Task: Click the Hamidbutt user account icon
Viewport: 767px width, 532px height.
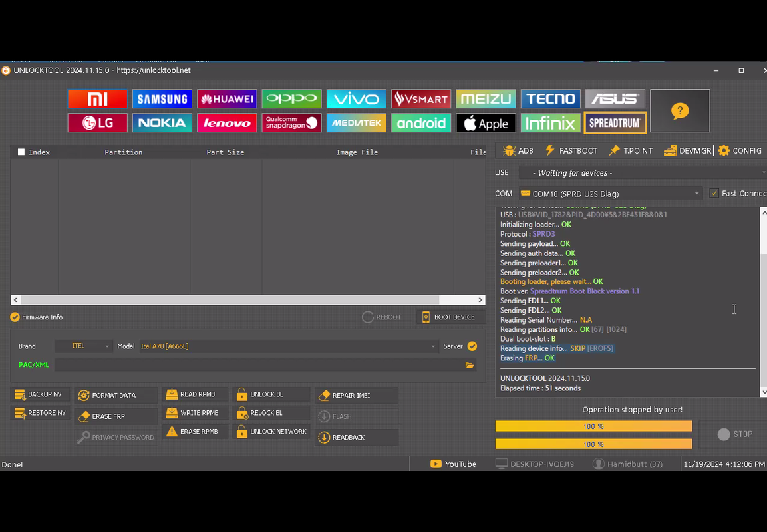Action: click(x=598, y=464)
